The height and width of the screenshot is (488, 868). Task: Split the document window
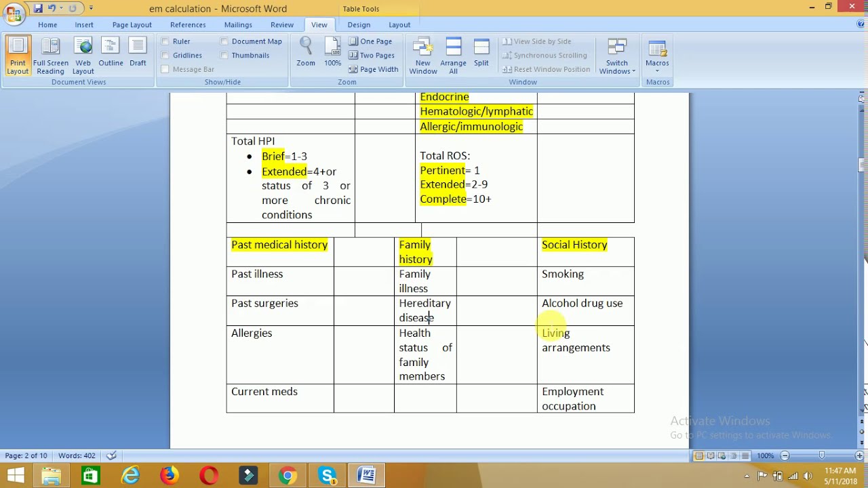(481, 53)
